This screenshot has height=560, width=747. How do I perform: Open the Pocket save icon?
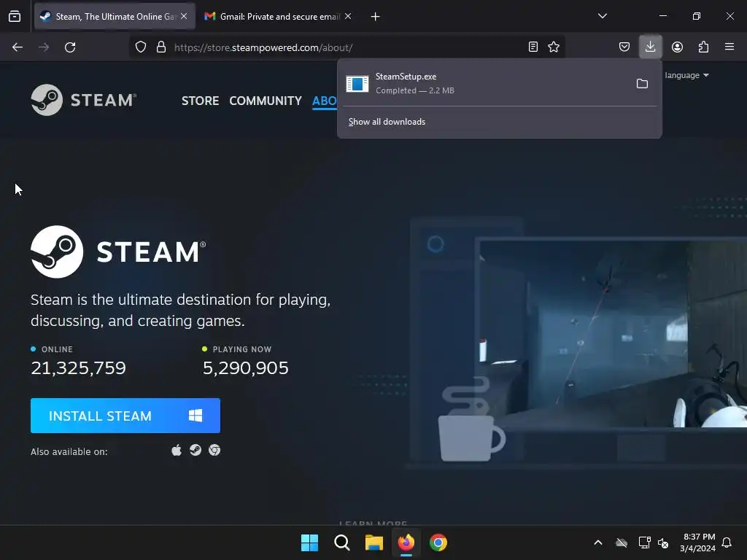pos(624,47)
